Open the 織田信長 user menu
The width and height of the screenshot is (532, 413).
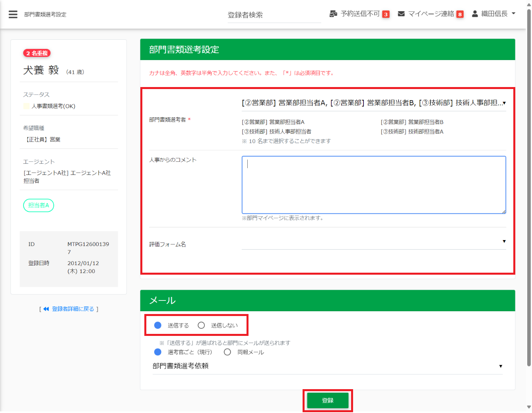[494, 14]
